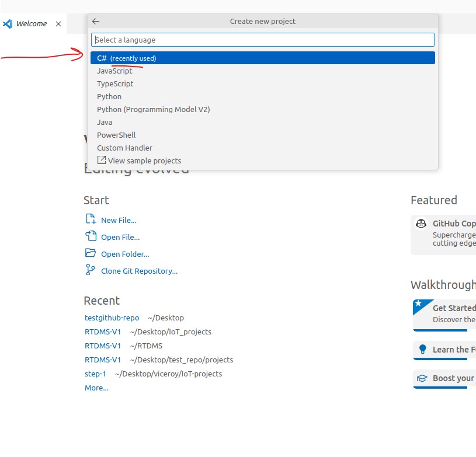Open View sample projects entry
This screenshot has height=457, width=476.
pyautogui.click(x=263, y=161)
